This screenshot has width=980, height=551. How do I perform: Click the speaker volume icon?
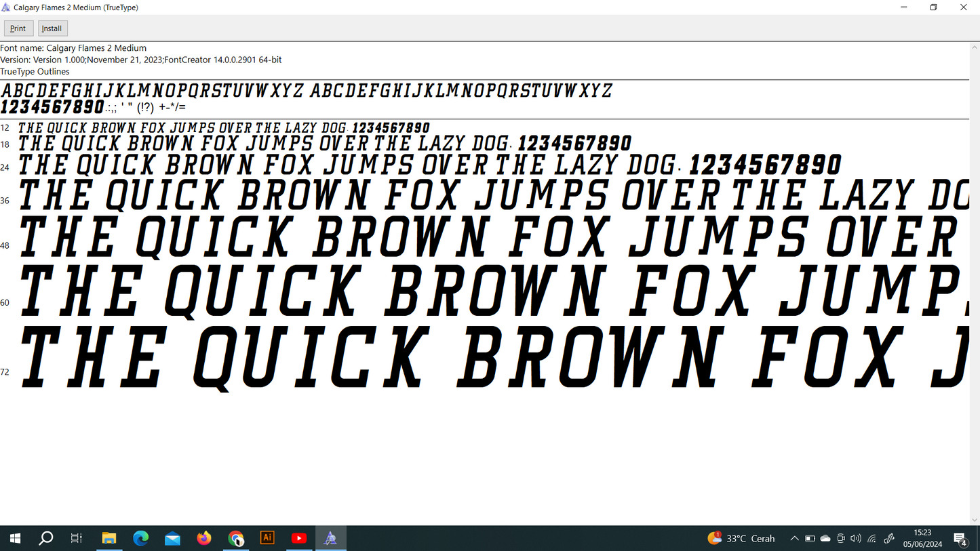856,538
